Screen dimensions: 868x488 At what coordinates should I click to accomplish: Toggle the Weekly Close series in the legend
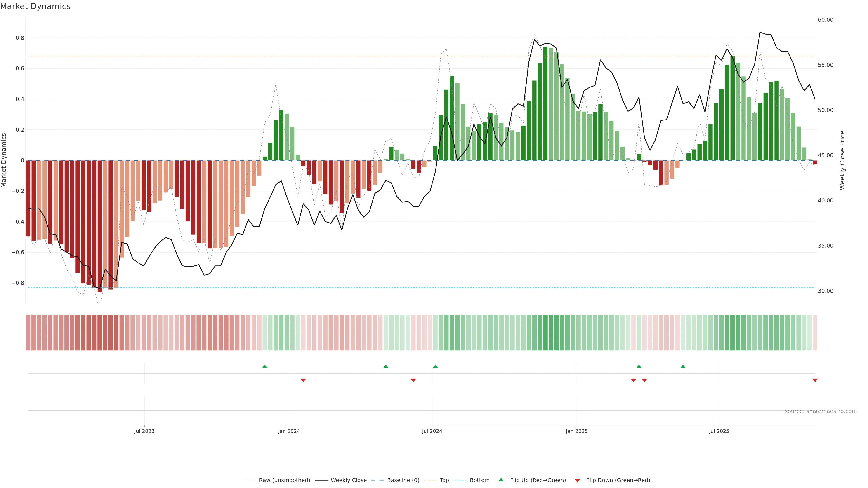click(x=348, y=480)
